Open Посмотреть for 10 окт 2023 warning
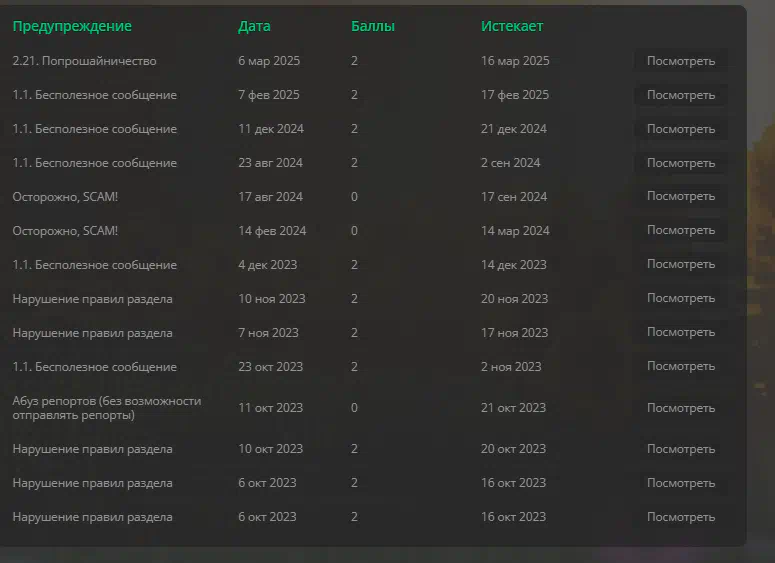 681,449
